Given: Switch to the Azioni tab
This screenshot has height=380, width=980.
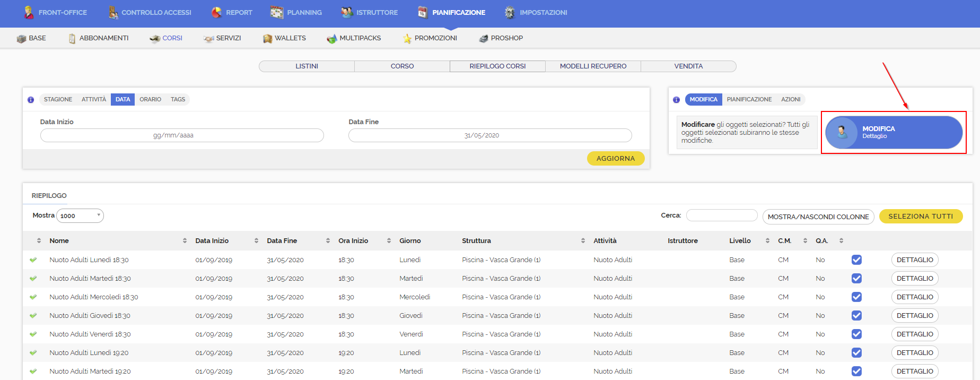Looking at the screenshot, I should (791, 100).
